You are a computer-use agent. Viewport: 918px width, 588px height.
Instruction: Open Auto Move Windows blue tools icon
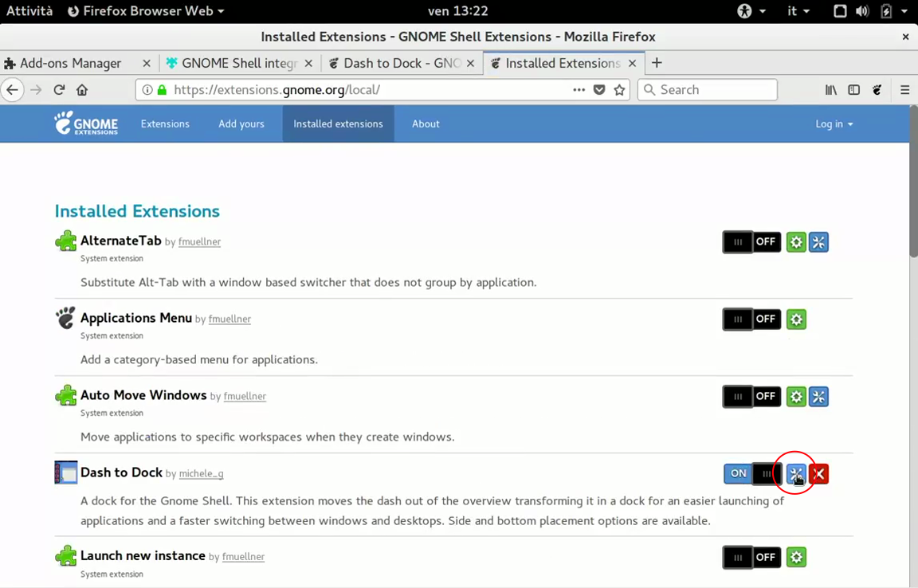pos(819,397)
